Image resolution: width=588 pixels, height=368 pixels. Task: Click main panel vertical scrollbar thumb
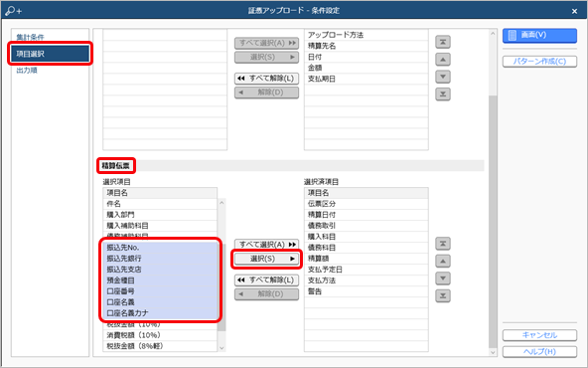(493, 222)
